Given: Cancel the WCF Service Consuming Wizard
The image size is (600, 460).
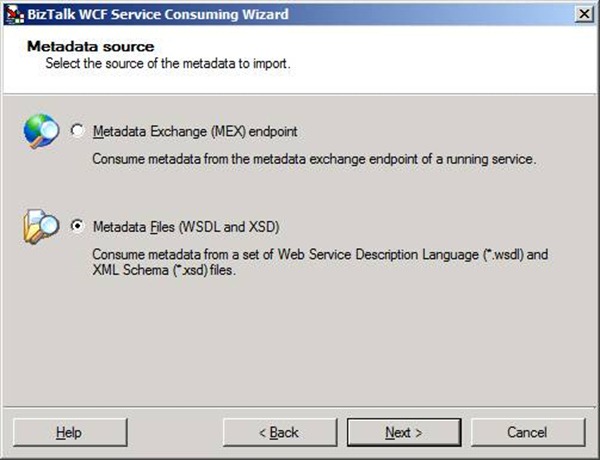Looking at the screenshot, I should [x=527, y=432].
